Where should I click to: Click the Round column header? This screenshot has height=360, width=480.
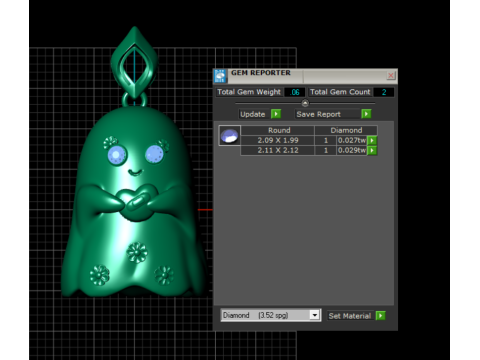point(278,130)
